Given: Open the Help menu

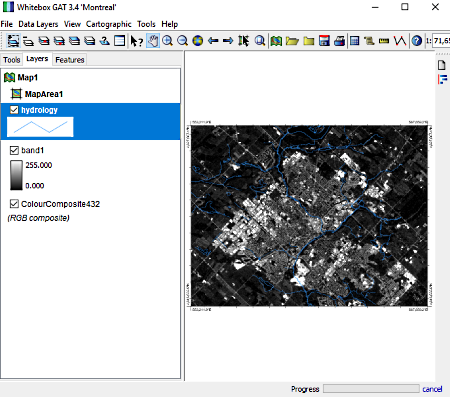Looking at the screenshot, I should coord(170,24).
